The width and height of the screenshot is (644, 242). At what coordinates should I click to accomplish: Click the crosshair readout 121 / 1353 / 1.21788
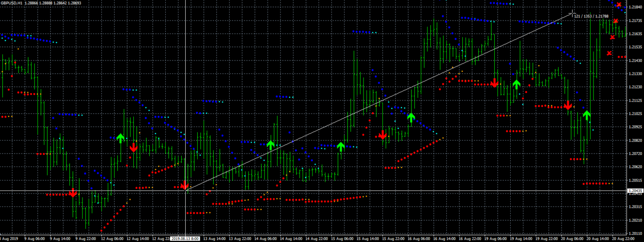[x=591, y=16]
